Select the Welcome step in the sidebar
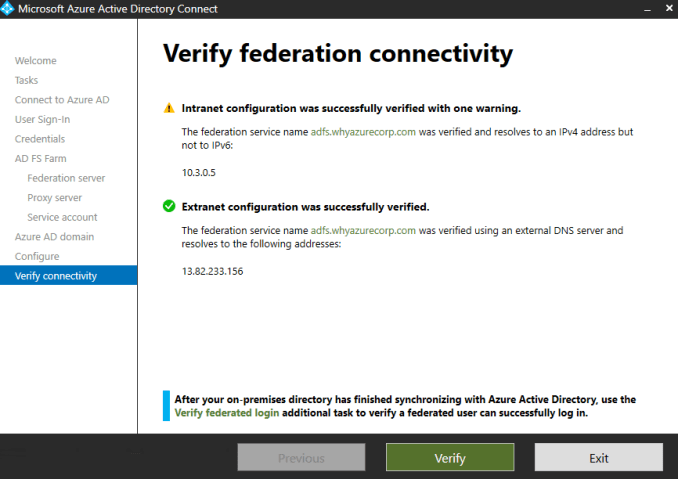Viewport: 678px width, 479px height. click(x=35, y=61)
